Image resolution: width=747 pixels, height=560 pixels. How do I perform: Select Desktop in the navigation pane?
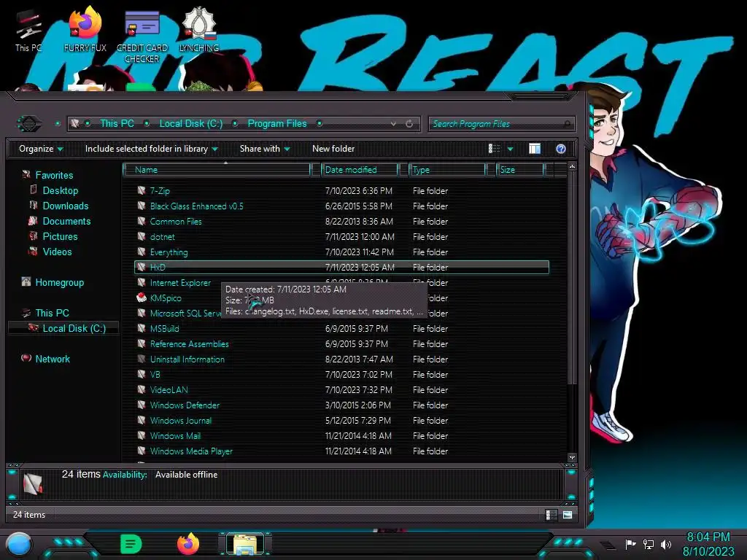click(60, 190)
